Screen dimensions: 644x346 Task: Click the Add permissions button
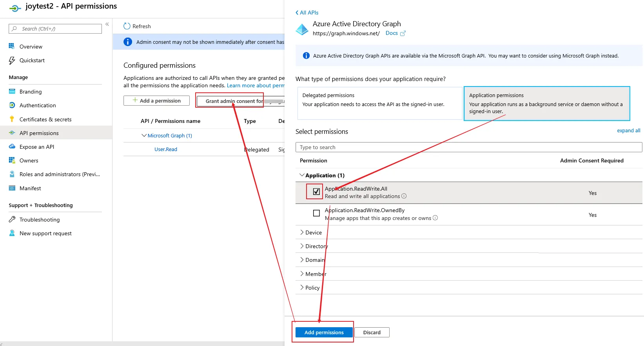324,332
